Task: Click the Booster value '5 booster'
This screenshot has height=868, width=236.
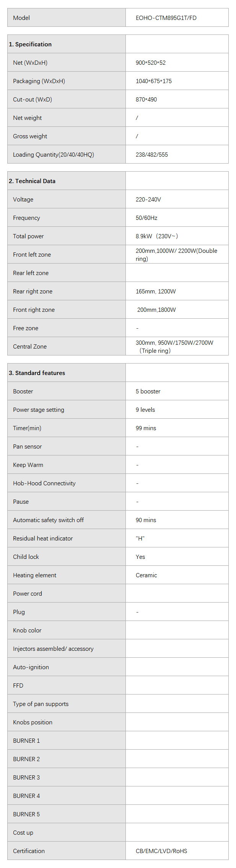Action: coord(148,391)
